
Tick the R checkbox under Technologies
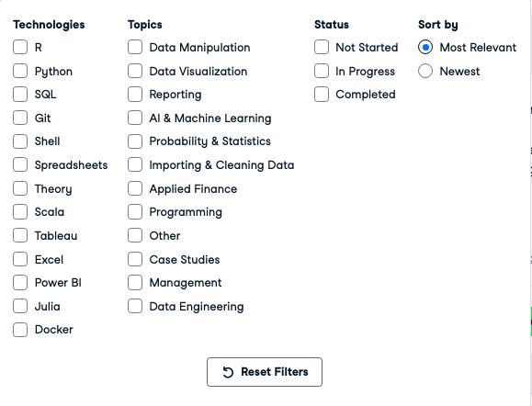(x=20, y=47)
